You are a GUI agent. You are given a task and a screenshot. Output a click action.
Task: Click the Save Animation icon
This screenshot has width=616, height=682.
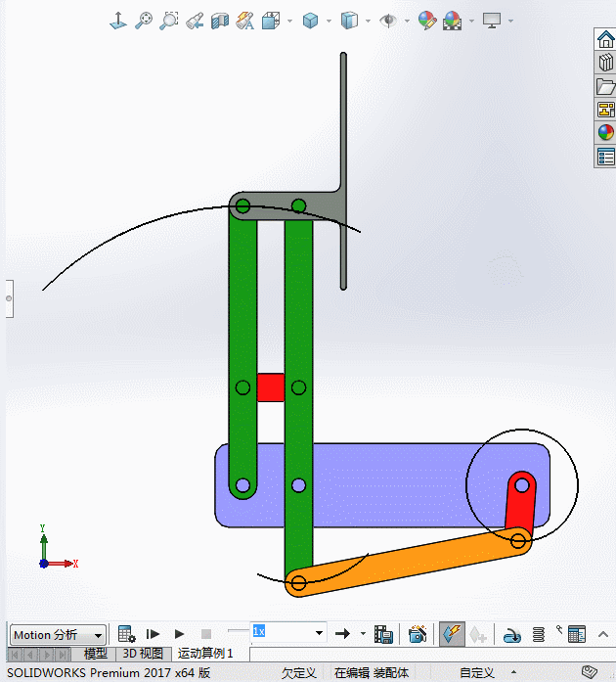click(x=383, y=634)
